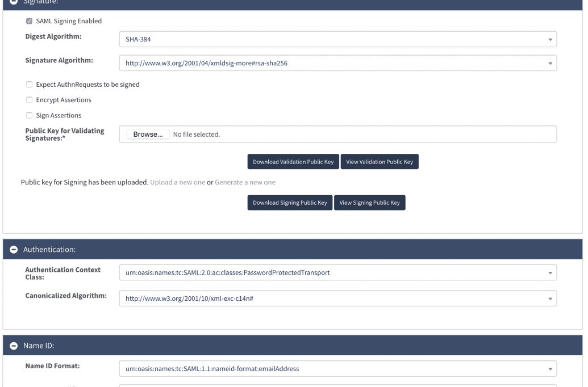
Task: Click View Validation Public Key button
Action: (x=380, y=162)
